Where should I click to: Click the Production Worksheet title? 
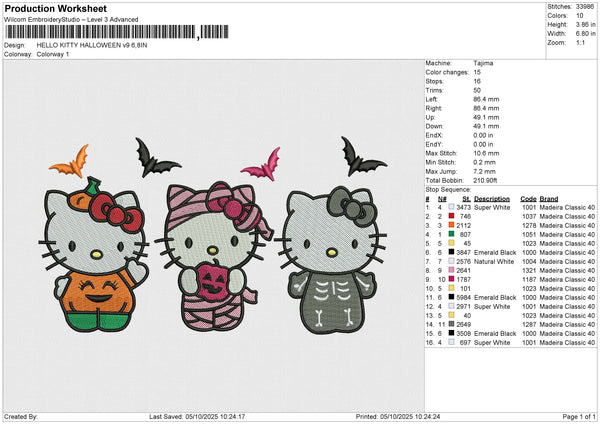coord(55,9)
